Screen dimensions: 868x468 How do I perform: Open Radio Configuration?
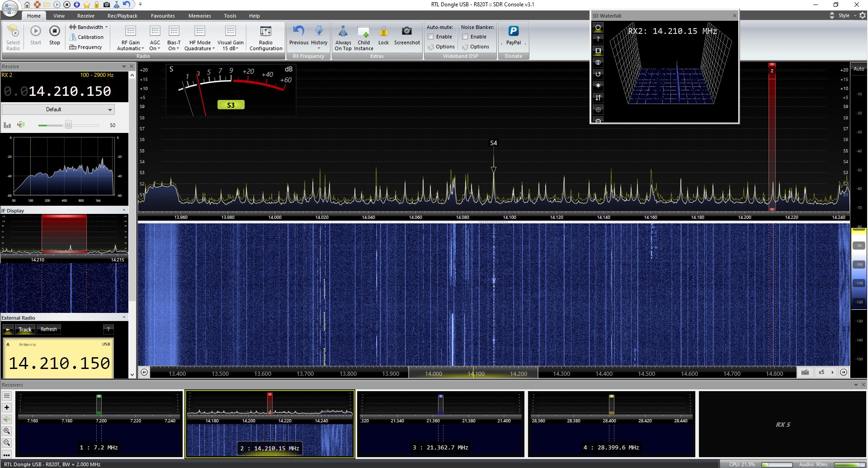[x=266, y=32]
